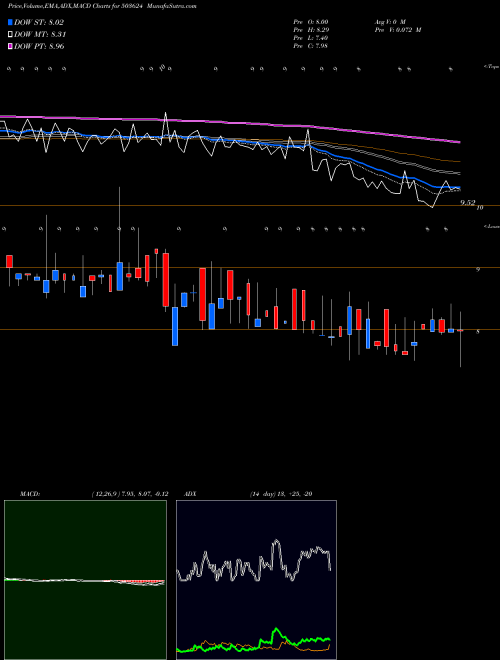Click the blue DOW ST legend swatch
500x660 pixels.
10,22
